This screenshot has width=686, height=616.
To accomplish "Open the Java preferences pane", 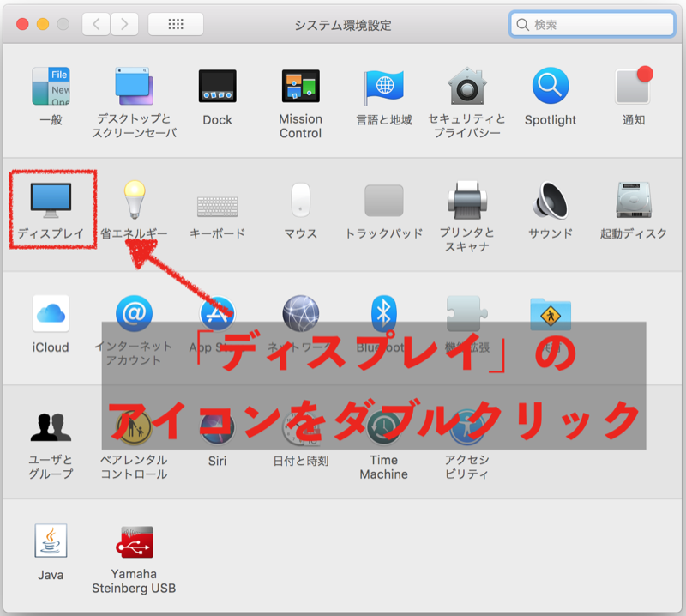I will (51, 541).
